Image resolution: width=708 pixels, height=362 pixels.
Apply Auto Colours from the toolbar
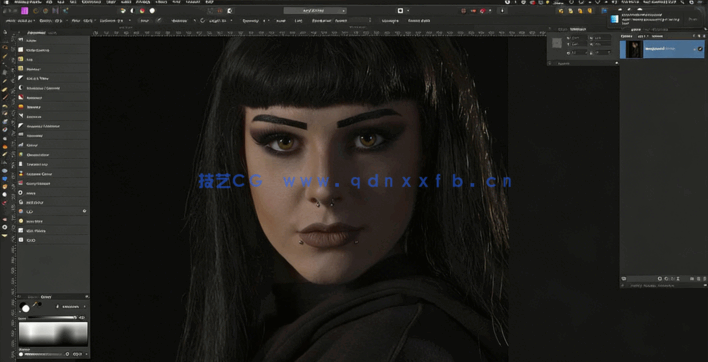[x=142, y=10]
